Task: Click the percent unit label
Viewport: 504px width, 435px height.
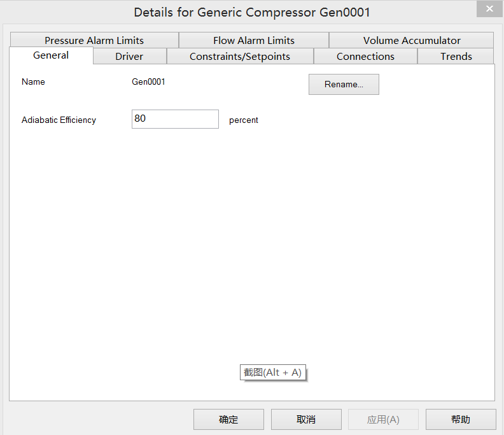Action: [244, 120]
